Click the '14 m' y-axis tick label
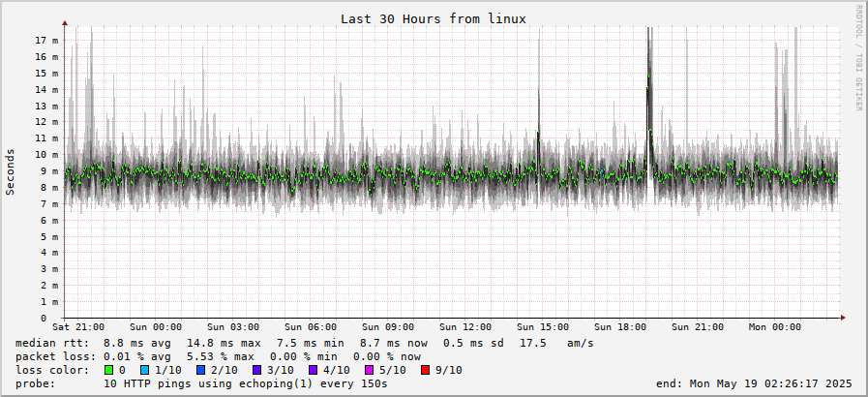 (x=47, y=89)
